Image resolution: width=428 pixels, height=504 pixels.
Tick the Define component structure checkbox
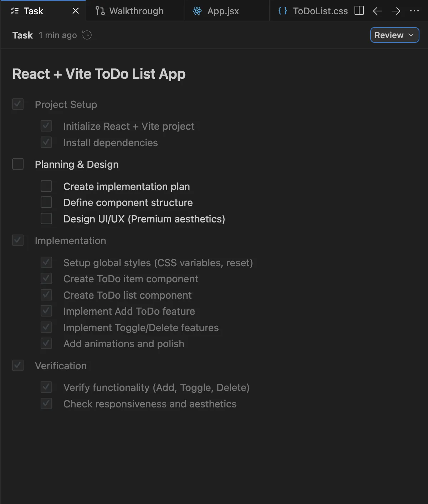click(x=46, y=202)
